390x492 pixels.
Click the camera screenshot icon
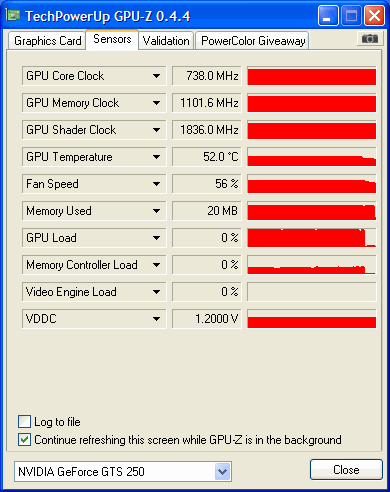click(x=370, y=39)
